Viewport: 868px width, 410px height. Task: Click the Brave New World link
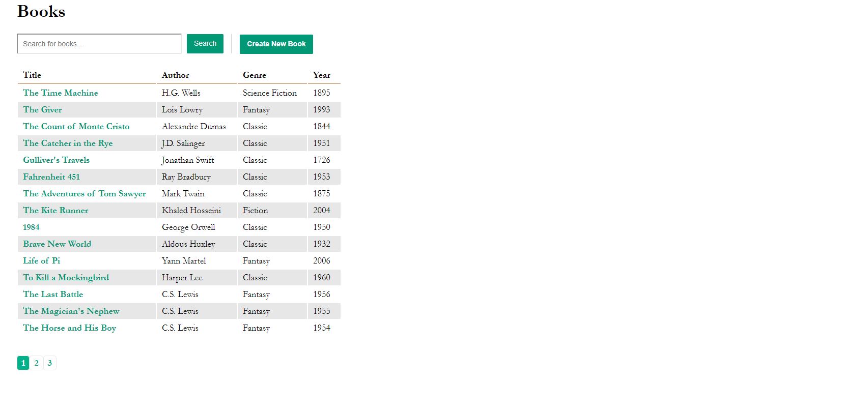point(57,244)
